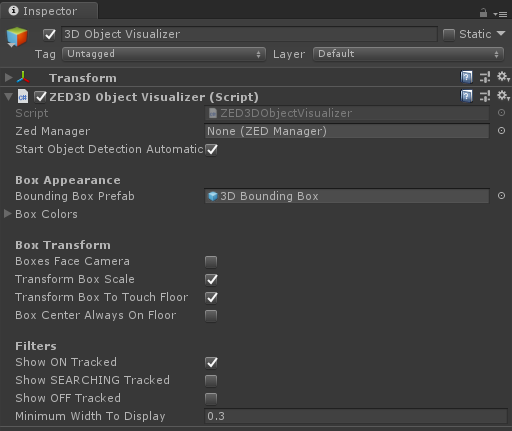Open Transform component gear settings menu

tap(503, 77)
